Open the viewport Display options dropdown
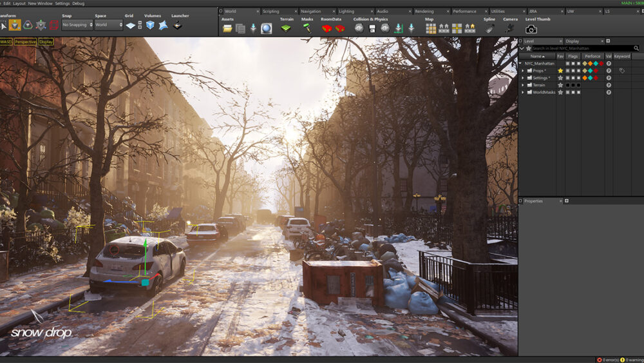Image resolution: width=644 pixels, height=363 pixels. tap(46, 42)
